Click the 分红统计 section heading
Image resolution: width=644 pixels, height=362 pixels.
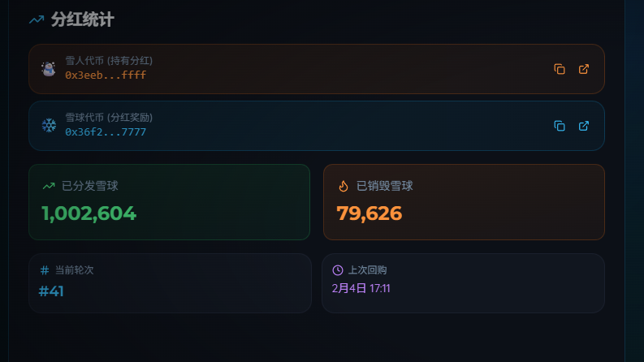(82, 19)
